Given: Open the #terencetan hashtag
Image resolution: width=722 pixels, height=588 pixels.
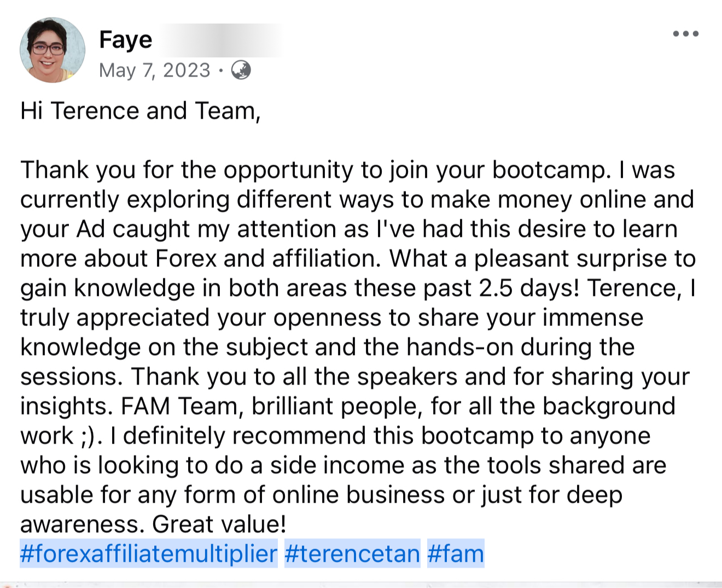Looking at the screenshot, I should click(352, 554).
